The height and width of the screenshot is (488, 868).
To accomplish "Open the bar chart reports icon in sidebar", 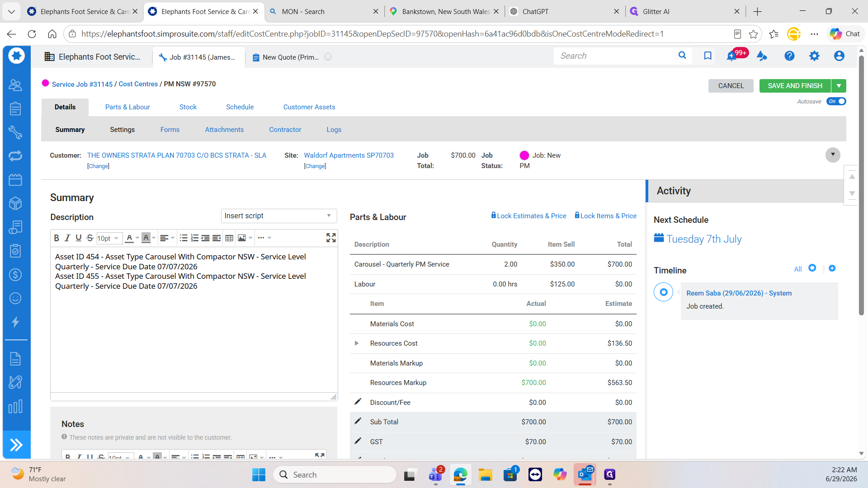I will (15, 406).
